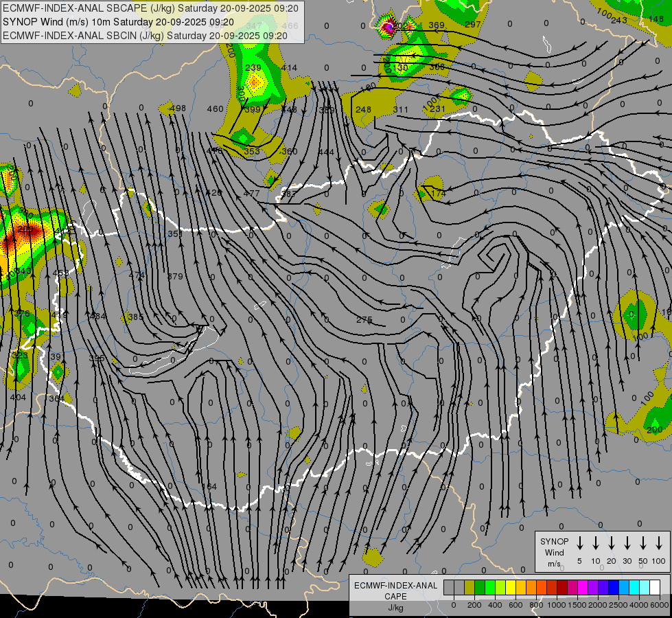672x618 pixels.
Task: Choose the white CAPE legend swatch
Action: pos(654,588)
